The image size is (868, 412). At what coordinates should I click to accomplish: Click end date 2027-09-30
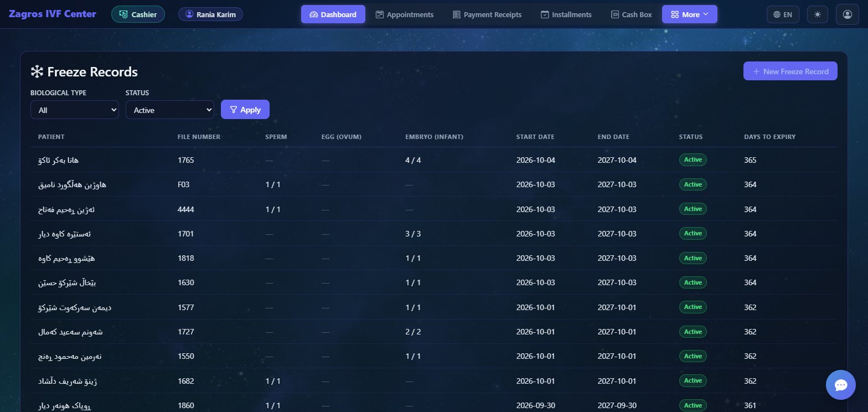(617, 405)
